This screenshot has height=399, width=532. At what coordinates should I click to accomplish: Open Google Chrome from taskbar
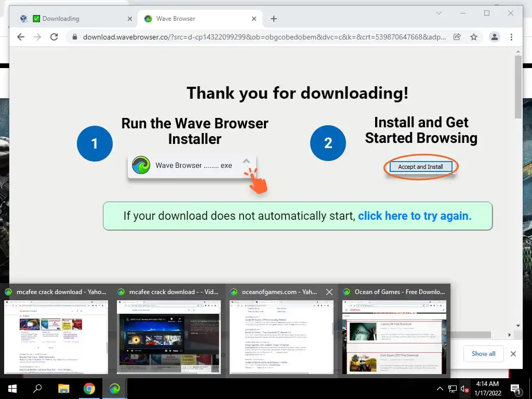(x=89, y=389)
